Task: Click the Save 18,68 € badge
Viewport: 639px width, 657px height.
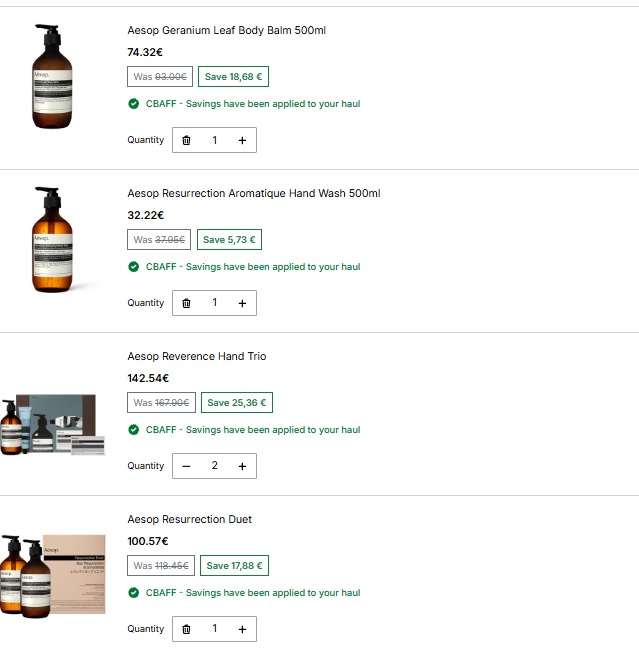Action: (233, 77)
